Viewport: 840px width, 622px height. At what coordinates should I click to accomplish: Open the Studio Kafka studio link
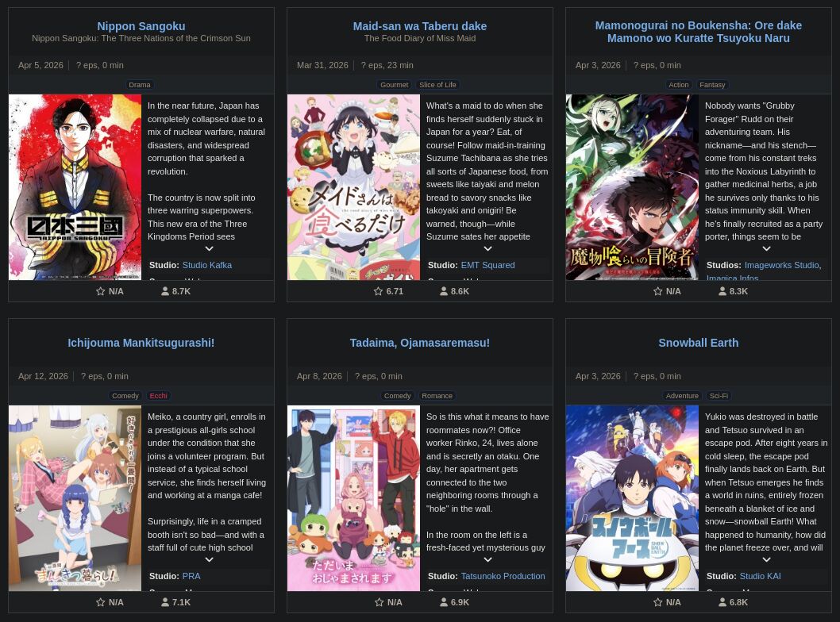click(x=206, y=265)
